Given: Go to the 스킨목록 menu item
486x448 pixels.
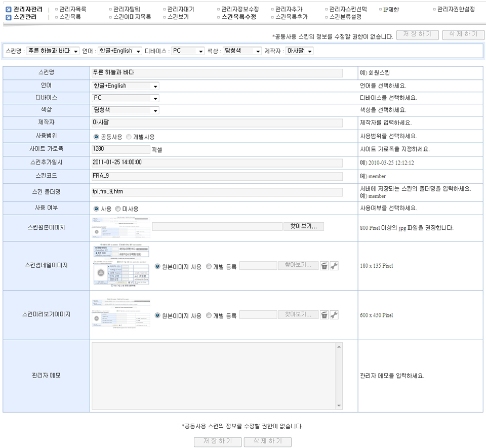Looking at the screenshot, I should pos(70,17).
